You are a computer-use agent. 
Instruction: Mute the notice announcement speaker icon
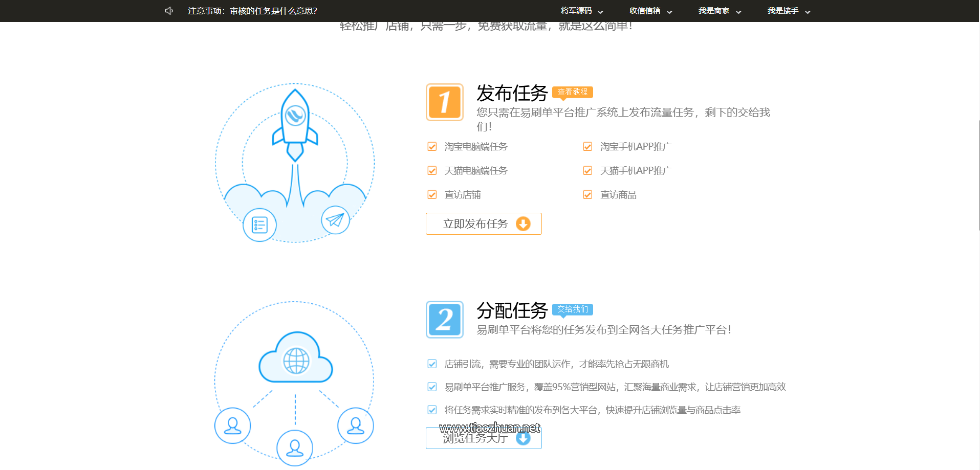(168, 10)
